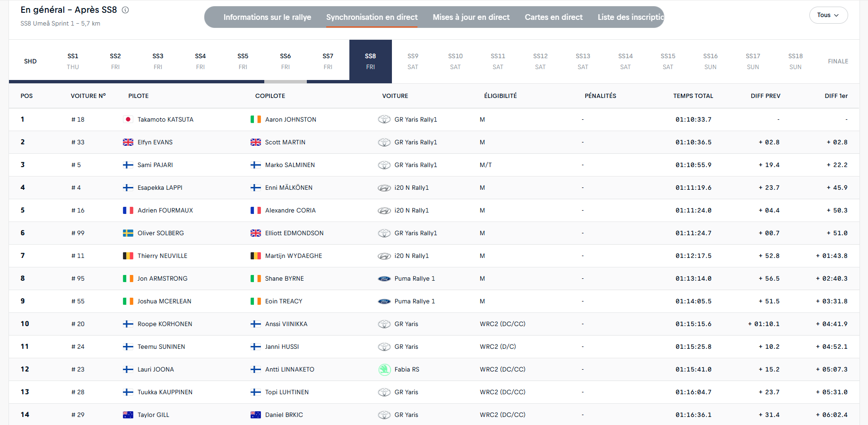Click Ireland flag beside Aaron JOHNSTON

coord(256,119)
